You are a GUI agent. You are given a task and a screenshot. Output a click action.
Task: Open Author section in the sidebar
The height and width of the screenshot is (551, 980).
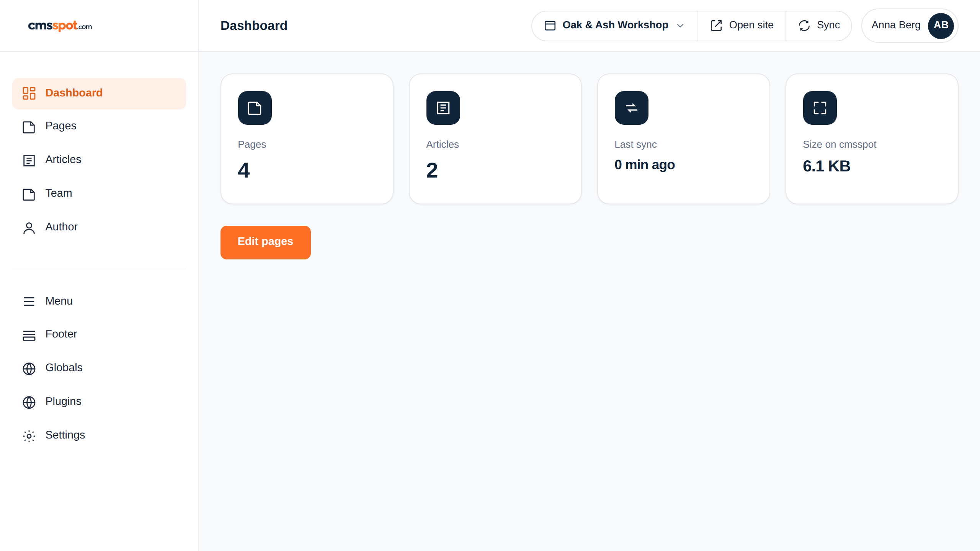click(99, 227)
